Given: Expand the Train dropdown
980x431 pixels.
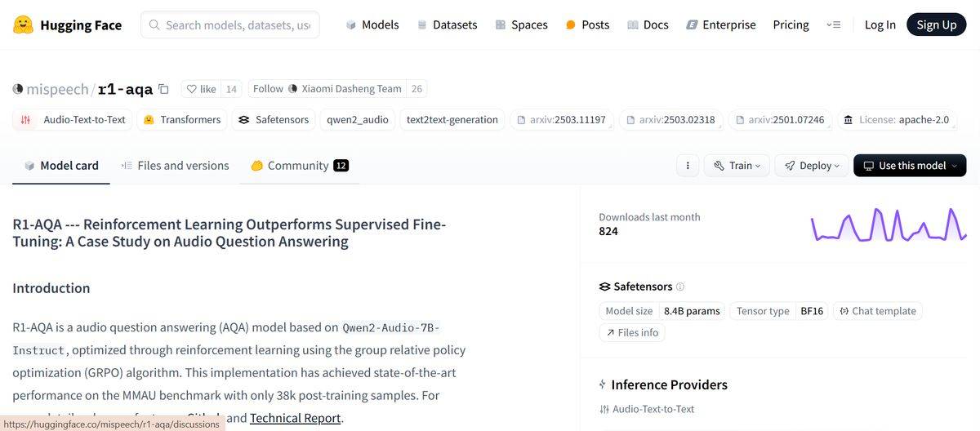Looking at the screenshot, I should 736,166.
